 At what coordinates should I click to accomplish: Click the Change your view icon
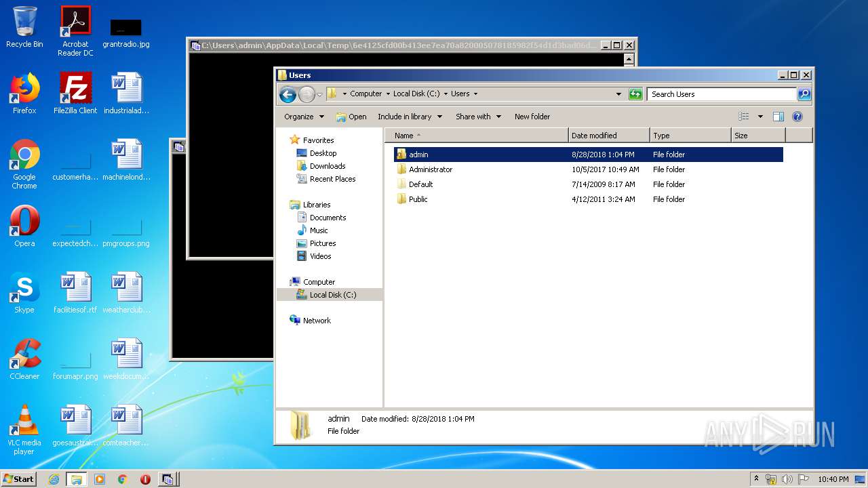coord(744,117)
